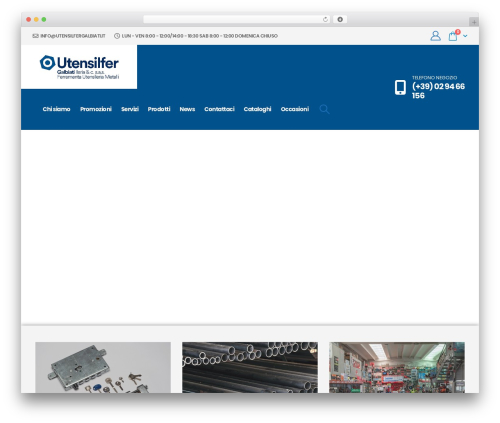The image size is (500, 423).
Task: Add a new browser tab
Action: pyautogui.click(x=474, y=22)
